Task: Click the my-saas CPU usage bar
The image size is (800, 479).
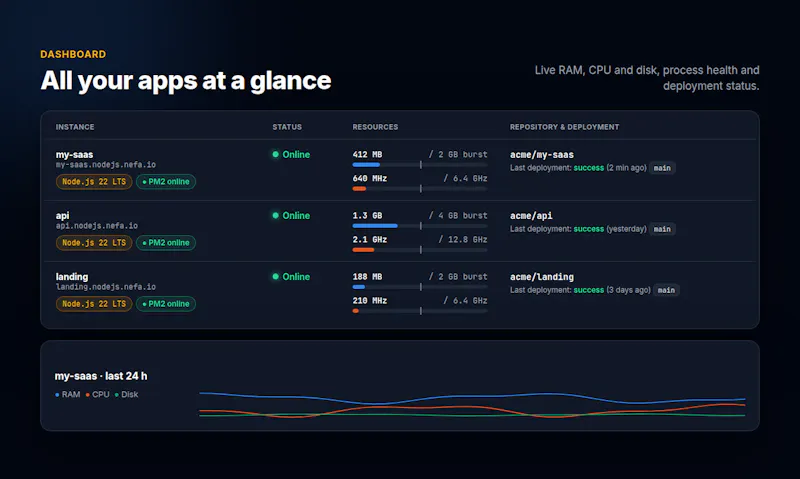Action: [420, 189]
